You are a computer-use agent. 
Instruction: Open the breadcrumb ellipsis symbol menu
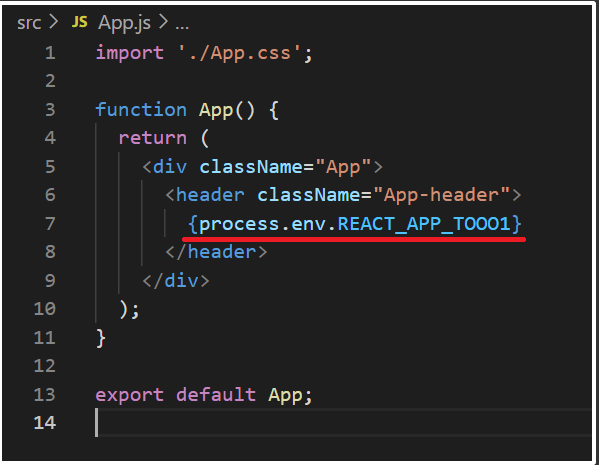pyautogui.click(x=182, y=27)
